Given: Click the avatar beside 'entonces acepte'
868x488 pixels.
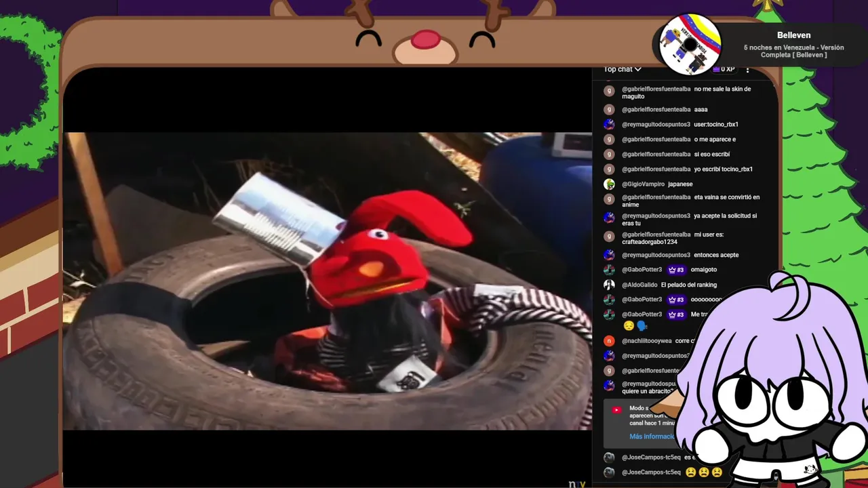Looking at the screenshot, I should pos(609,255).
